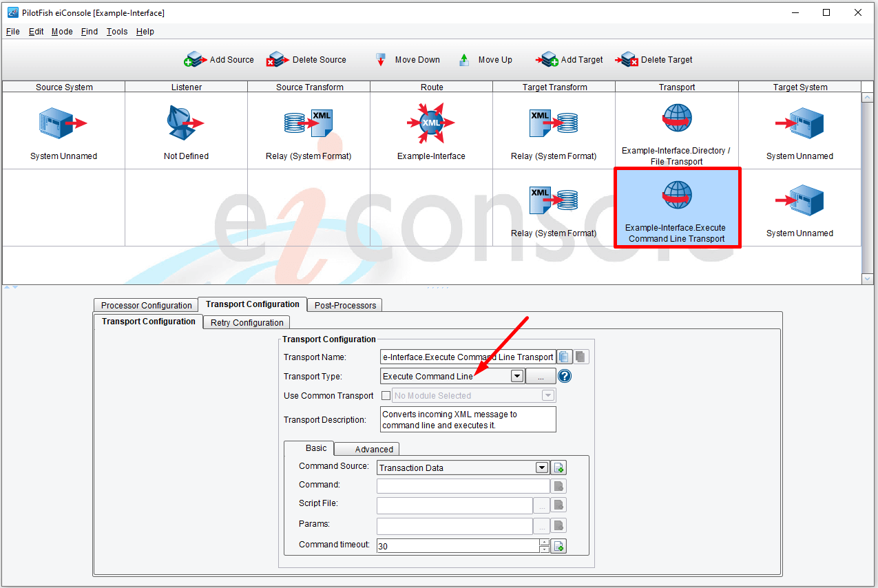This screenshot has width=878, height=588.
Task: Click the Source Transform column header
Action: pyautogui.click(x=309, y=87)
